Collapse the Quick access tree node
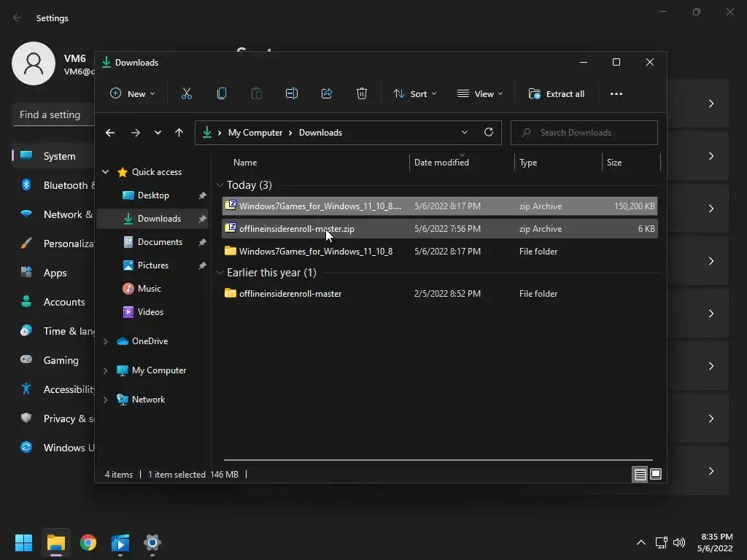The height and width of the screenshot is (560, 747). tap(106, 172)
